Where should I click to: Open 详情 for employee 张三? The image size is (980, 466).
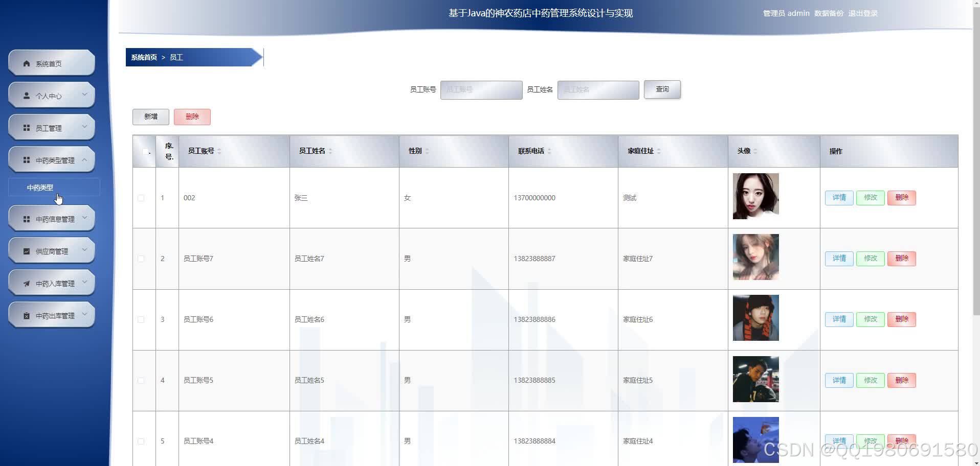point(839,198)
